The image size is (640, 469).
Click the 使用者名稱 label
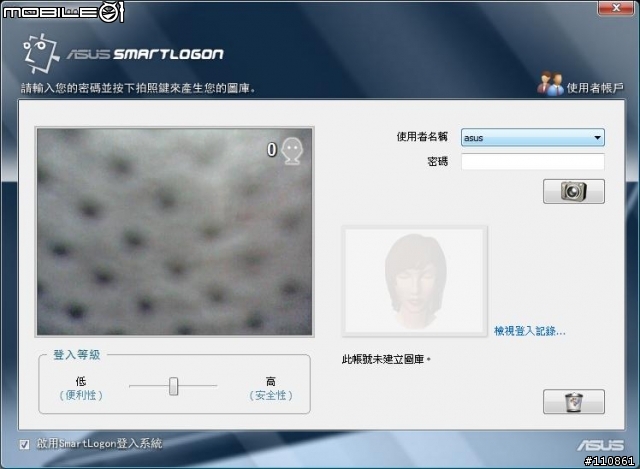coord(422,137)
